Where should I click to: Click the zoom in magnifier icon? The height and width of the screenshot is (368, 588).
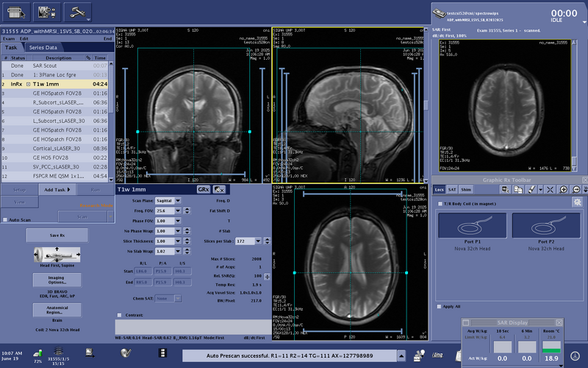(563, 190)
